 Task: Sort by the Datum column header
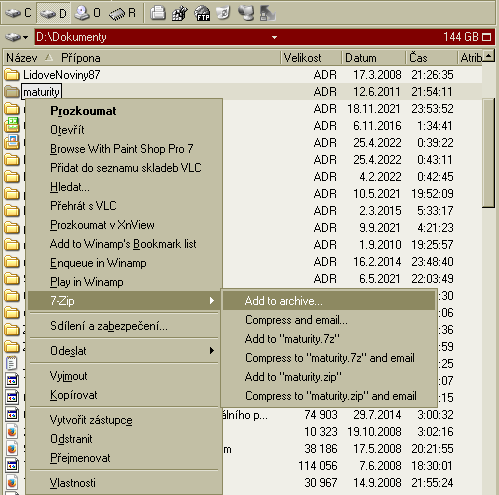pos(374,58)
